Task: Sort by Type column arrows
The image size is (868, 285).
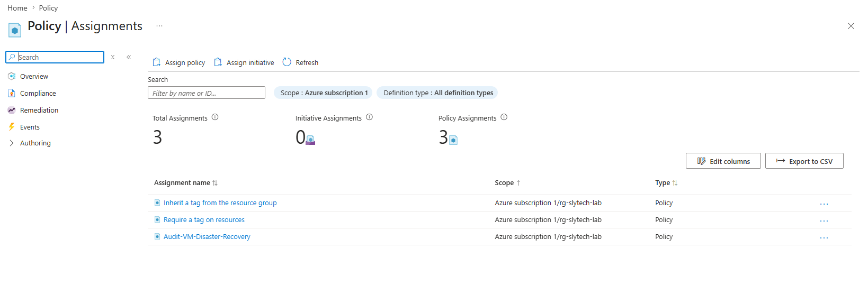Action: (x=675, y=183)
